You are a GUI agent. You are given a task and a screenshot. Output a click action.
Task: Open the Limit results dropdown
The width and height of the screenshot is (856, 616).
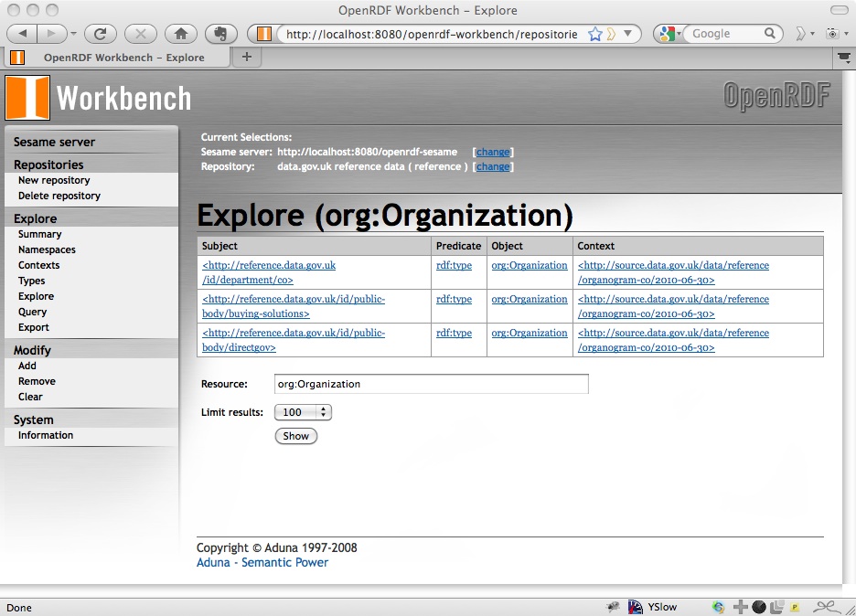(303, 412)
